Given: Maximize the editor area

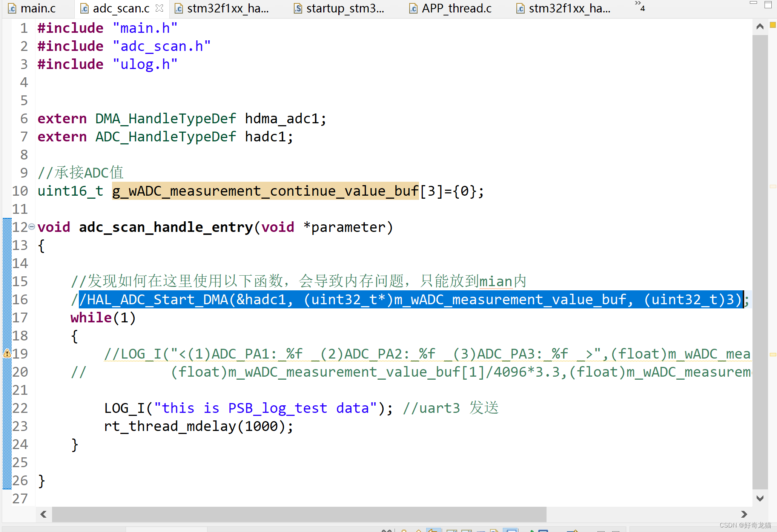Looking at the screenshot, I should (768, 5).
